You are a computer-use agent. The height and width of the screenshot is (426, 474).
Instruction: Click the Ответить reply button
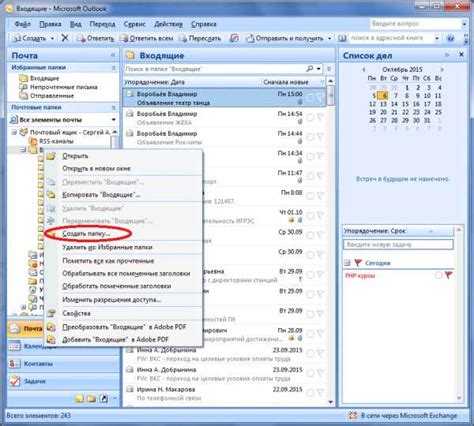(x=96, y=38)
